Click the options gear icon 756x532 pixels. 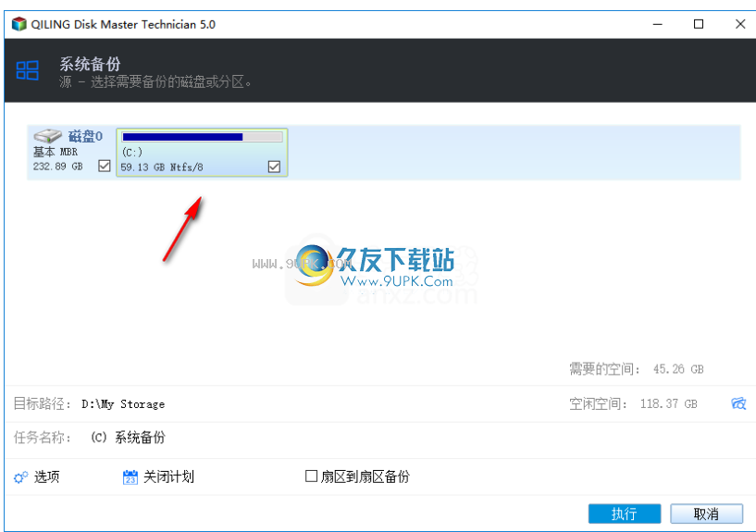coord(20,477)
